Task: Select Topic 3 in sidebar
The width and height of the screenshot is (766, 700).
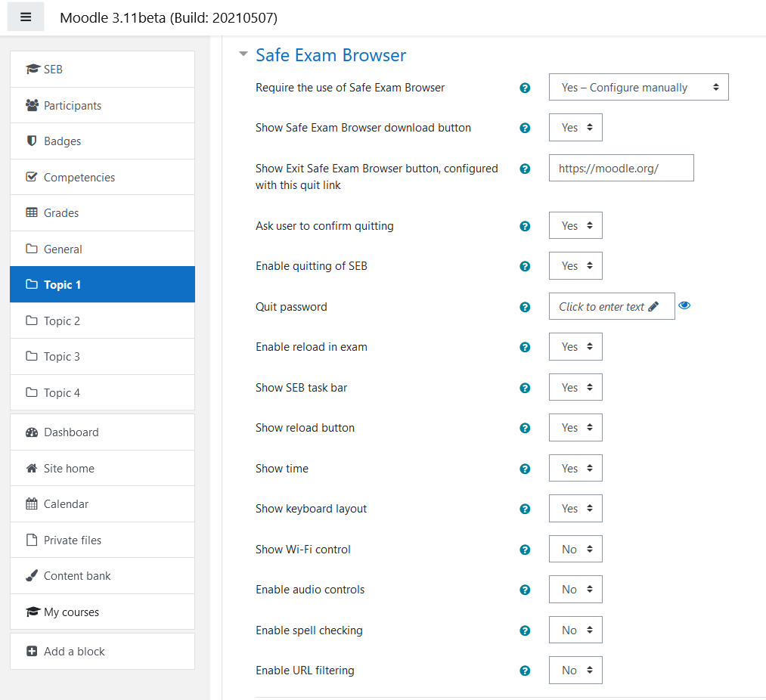Action: tap(102, 357)
